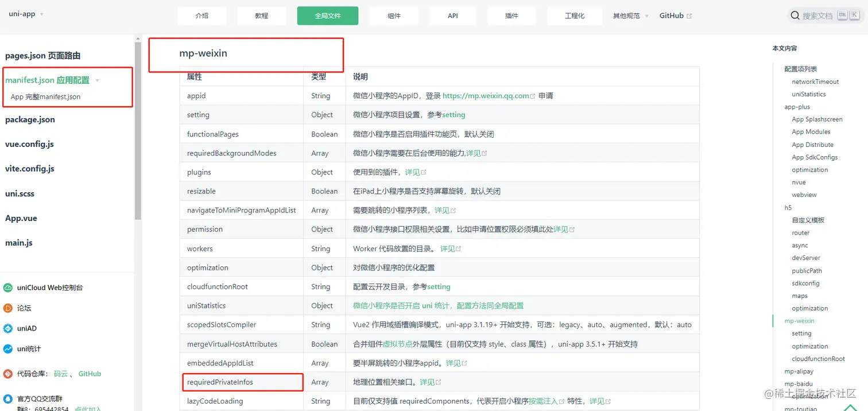This screenshot has height=411, width=868.
Task: Switch to the API tab
Action: 452,15
